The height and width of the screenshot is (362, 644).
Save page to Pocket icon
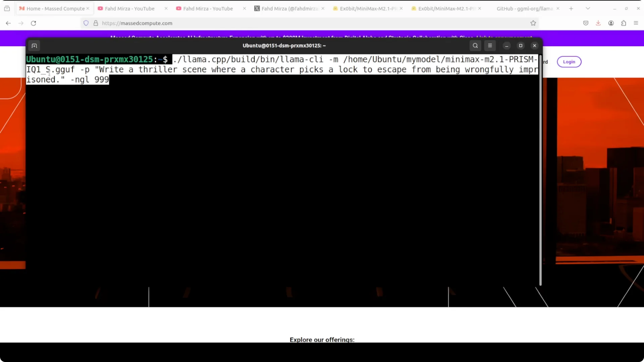point(586,23)
